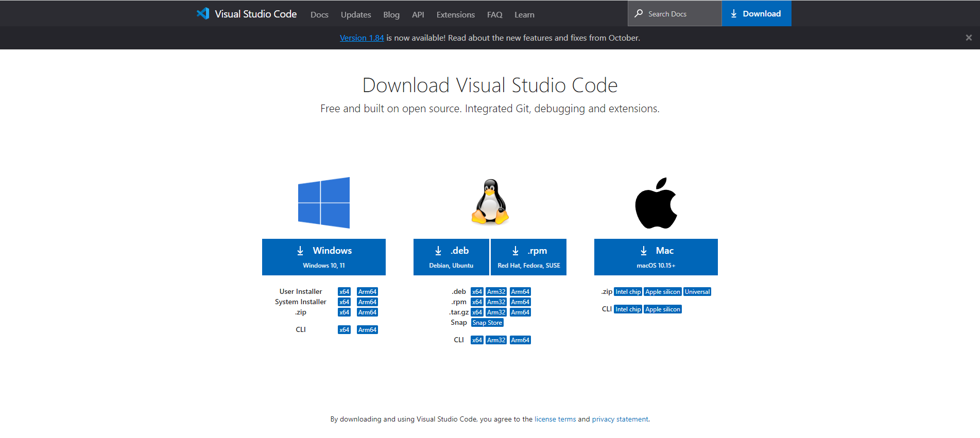Viewport: 980px width, 438px height.
Task: Click the Windows logo image
Action: 324,203
